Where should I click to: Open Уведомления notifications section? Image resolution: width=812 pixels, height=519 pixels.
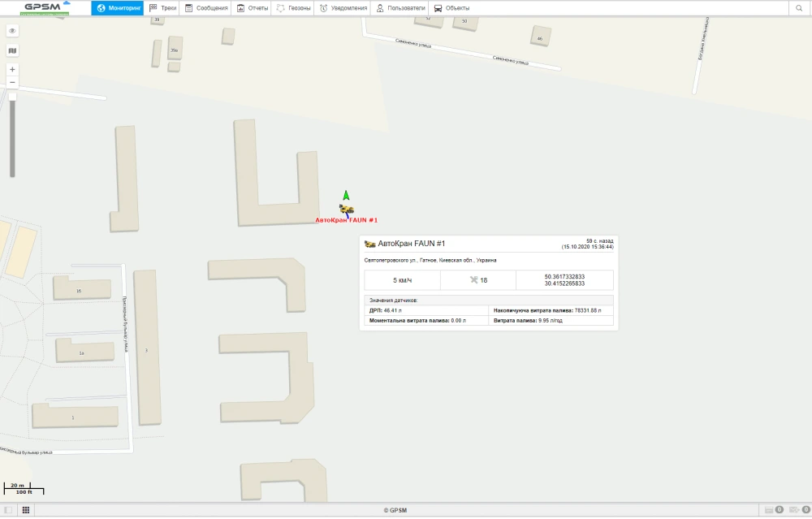[343, 8]
